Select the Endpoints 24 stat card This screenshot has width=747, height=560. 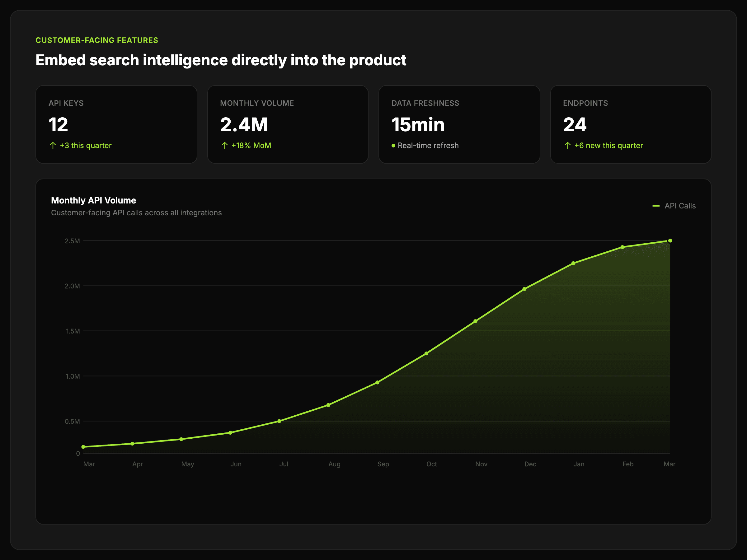(631, 124)
